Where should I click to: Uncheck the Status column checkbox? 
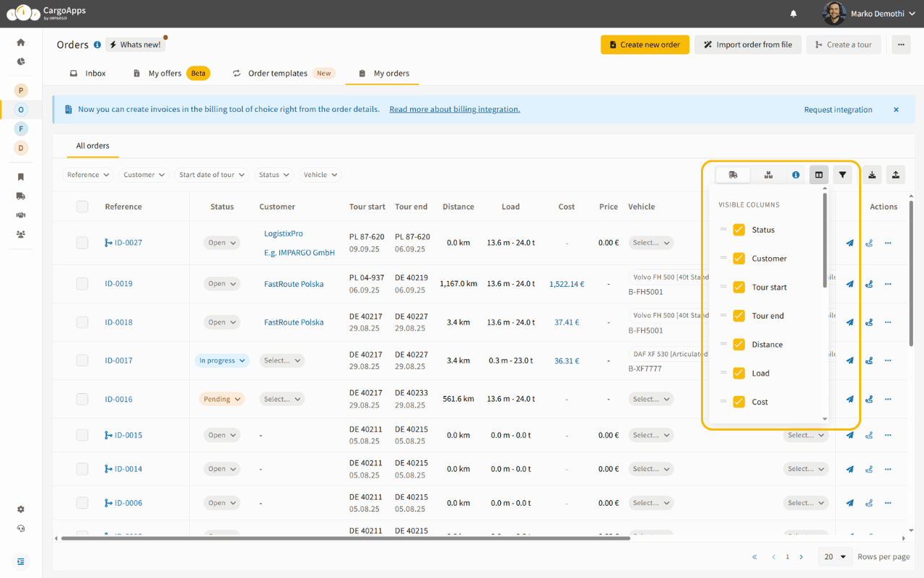[738, 230]
